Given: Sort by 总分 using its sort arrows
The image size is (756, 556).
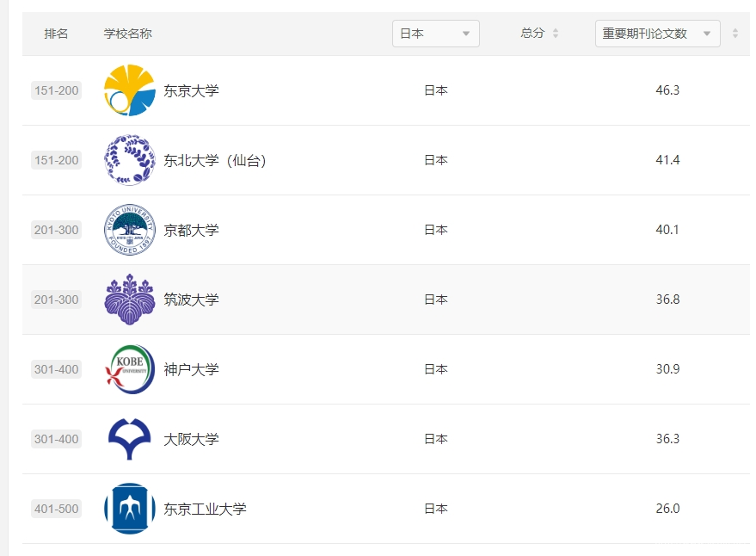Looking at the screenshot, I should pos(556,34).
